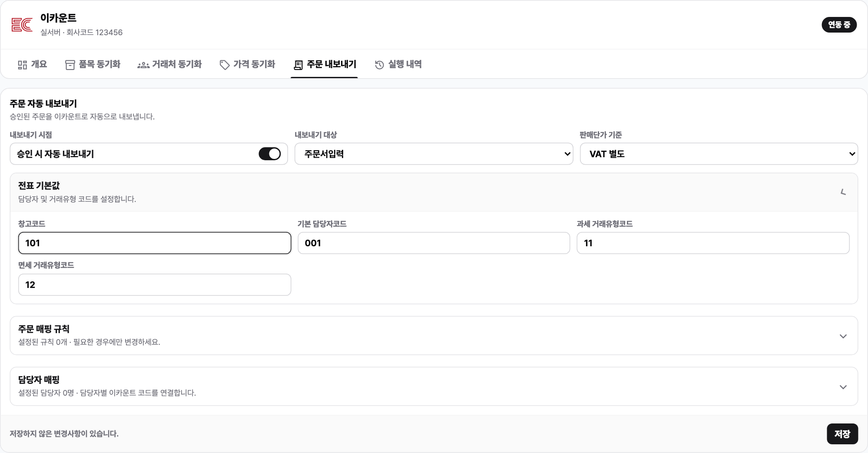Click the 저장하지 않은 변경사항이 있습니다 message
This screenshot has width=868, height=453.
coord(64,433)
